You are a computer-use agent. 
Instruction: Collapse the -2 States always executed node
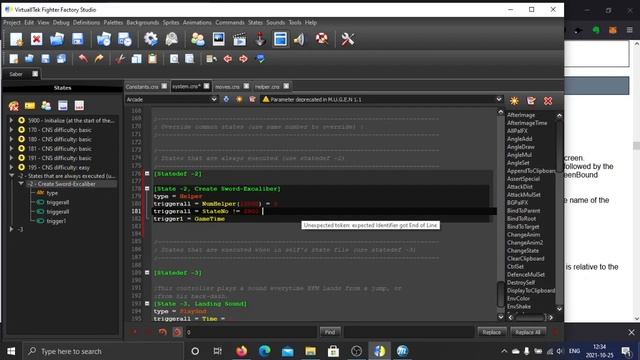tap(11, 176)
